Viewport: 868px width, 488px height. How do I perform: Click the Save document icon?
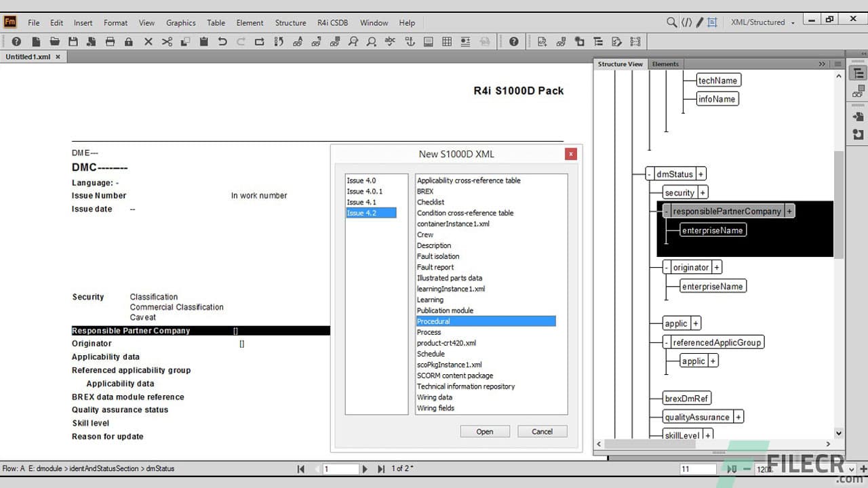[74, 41]
